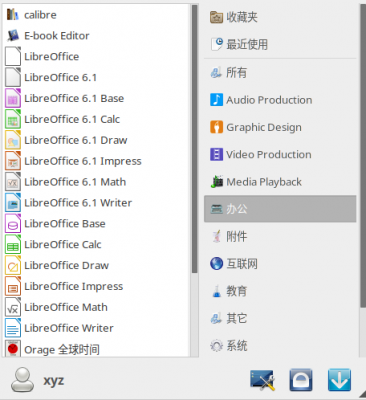Click the category list scrollbar
366x400 pixels.
[363, 156]
